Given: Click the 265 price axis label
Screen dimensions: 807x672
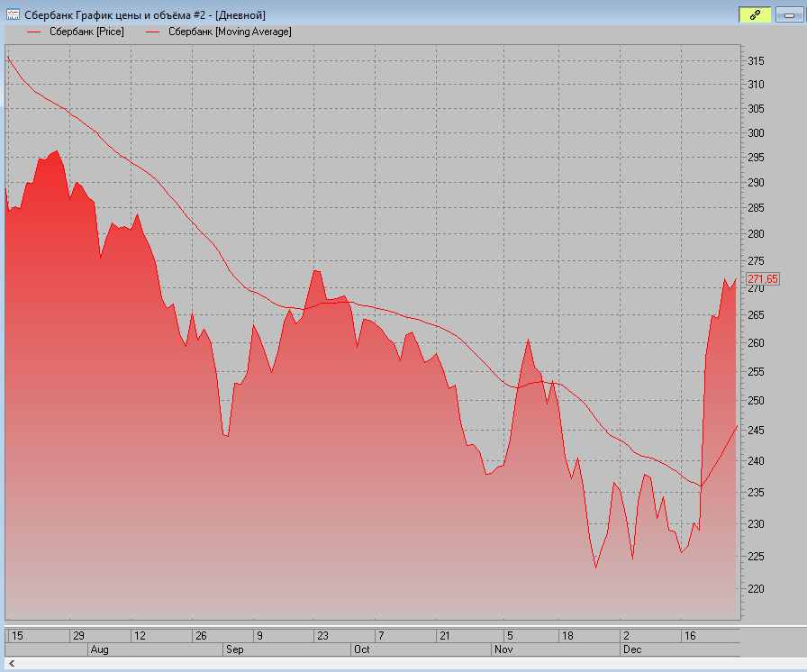Looking at the screenshot, I should click(x=756, y=315).
